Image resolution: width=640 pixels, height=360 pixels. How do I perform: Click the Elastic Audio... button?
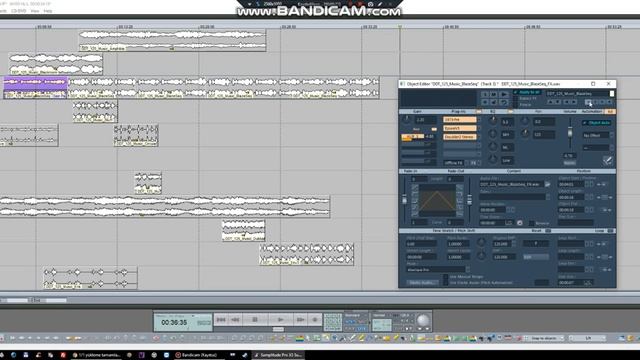pos(422,282)
